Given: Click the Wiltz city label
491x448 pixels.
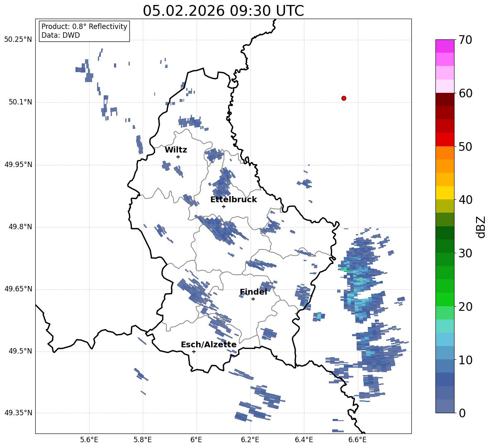Looking at the screenshot, I should pos(176,150).
